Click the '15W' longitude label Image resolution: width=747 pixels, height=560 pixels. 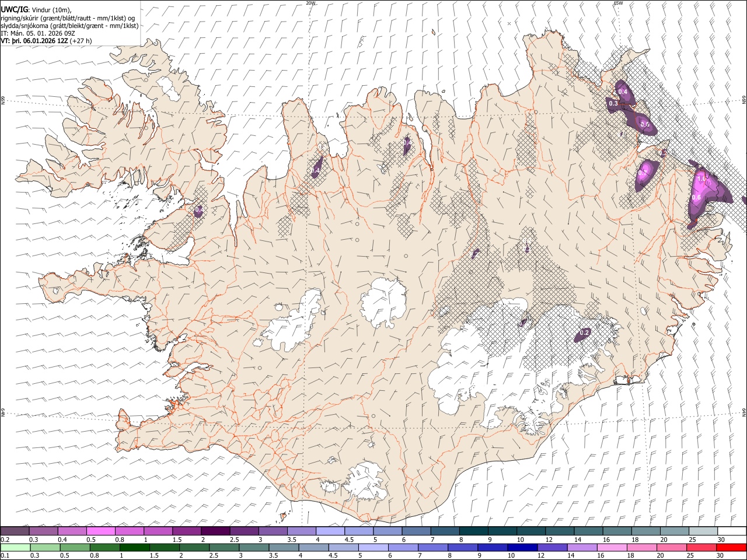[x=618, y=3]
